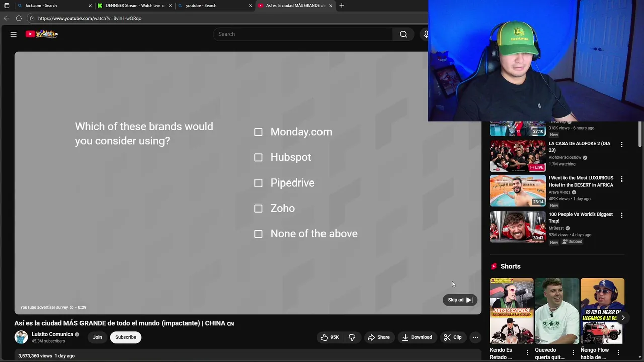Open LA CASA DE ALOFOKE 2 title
This screenshot has height=362, width=644.
click(x=580, y=147)
